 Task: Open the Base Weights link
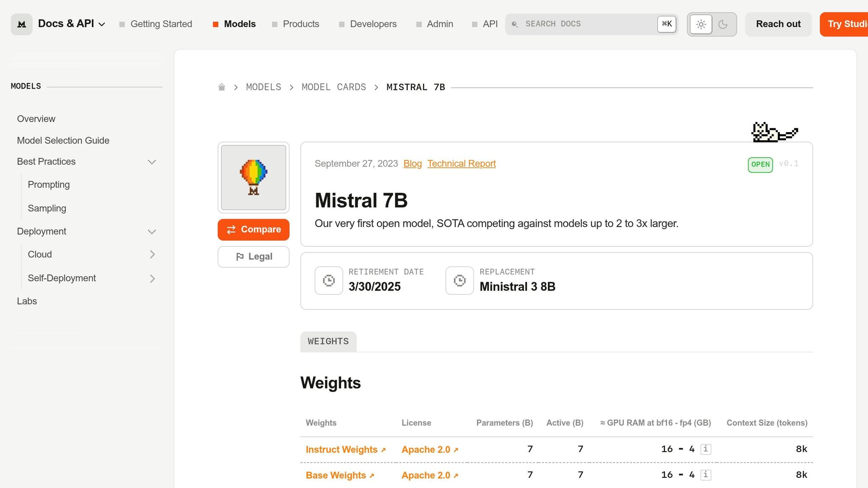tap(340, 475)
